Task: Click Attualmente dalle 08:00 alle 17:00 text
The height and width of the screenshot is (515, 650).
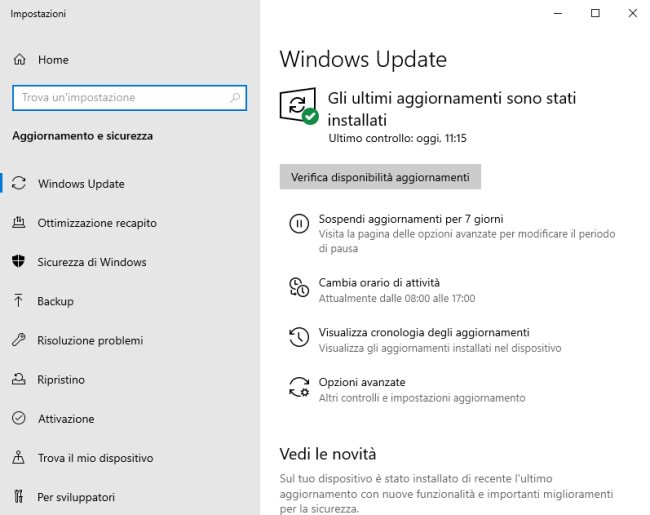Action: coord(397,298)
